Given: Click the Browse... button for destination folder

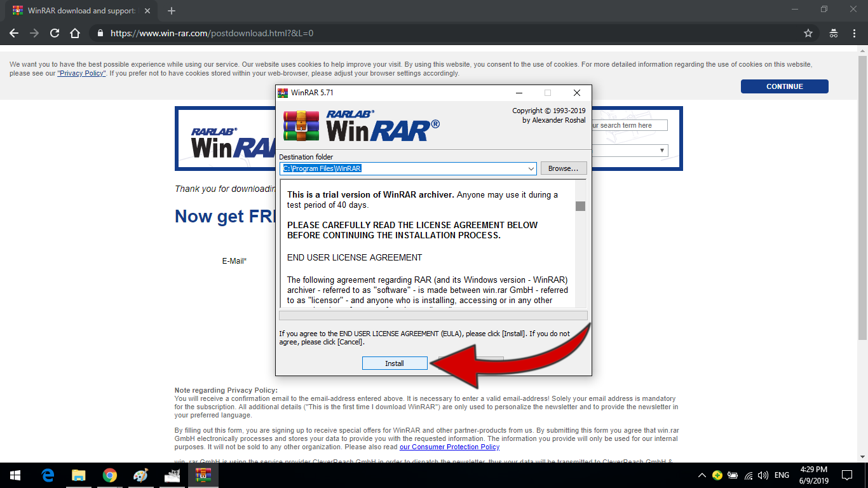Looking at the screenshot, I should point(564,168).
